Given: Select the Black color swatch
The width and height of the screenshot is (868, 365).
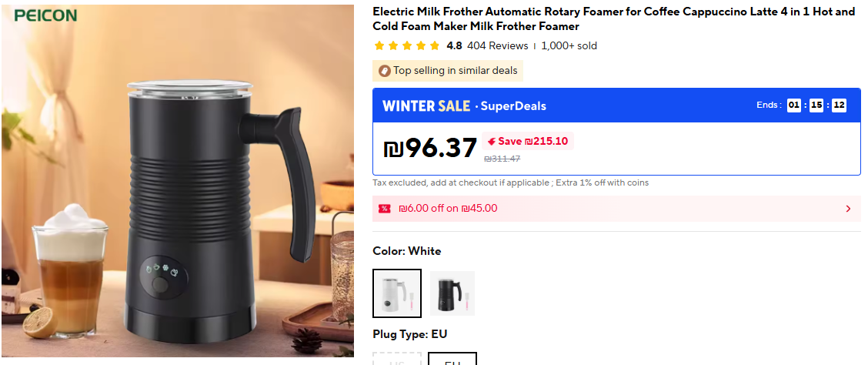Looking at the screenshot, I should (x=452, y=293).
